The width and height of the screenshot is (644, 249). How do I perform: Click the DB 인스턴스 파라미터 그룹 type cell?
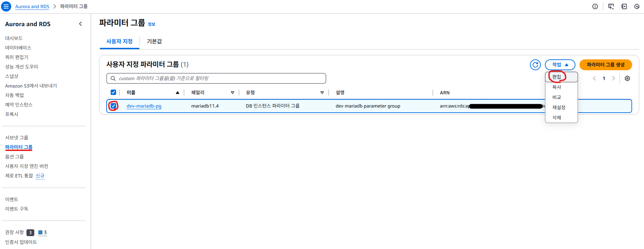[273, 106]
